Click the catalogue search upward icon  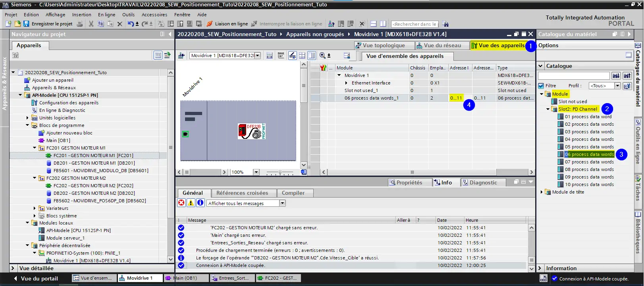point(627,76)
